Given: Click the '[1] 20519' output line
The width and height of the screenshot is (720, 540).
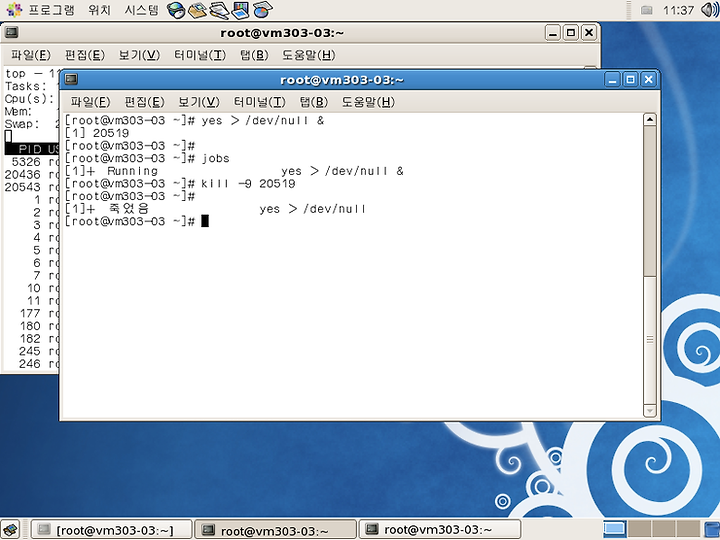Looking at the screenshot, I should coord(97,133).
